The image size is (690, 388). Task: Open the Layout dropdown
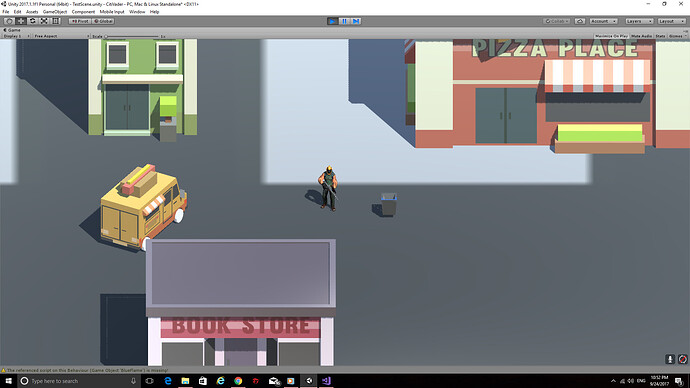point(671,21)
